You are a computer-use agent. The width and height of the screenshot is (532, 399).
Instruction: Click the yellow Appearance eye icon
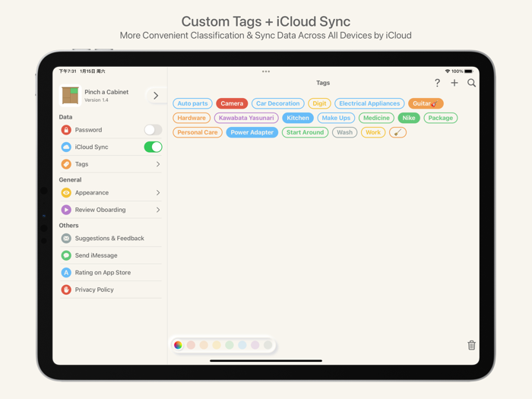[66, 192]
